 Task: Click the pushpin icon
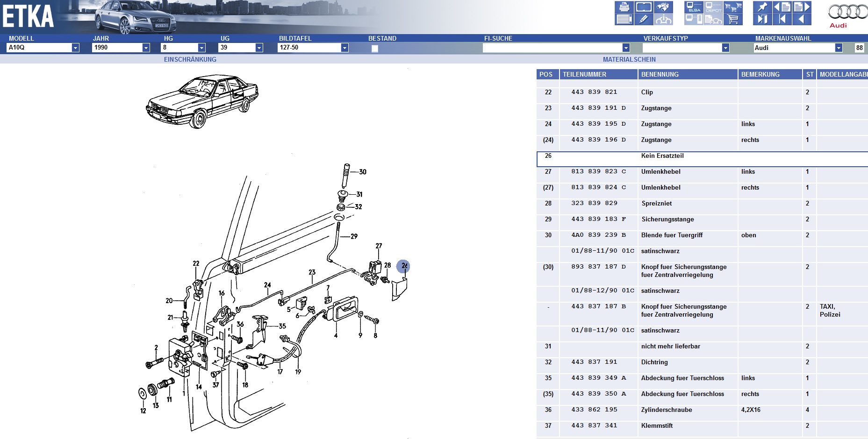pos(762,7)
